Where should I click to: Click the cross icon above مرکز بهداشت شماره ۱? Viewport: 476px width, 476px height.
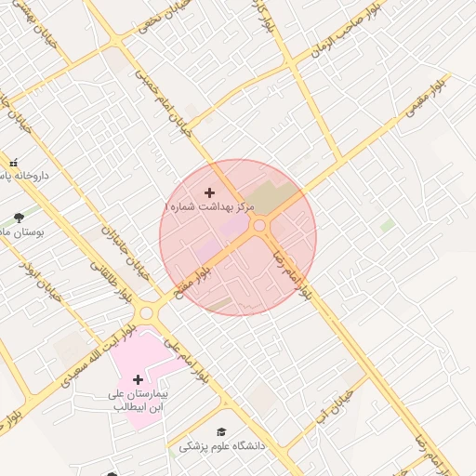pos(209,192)
